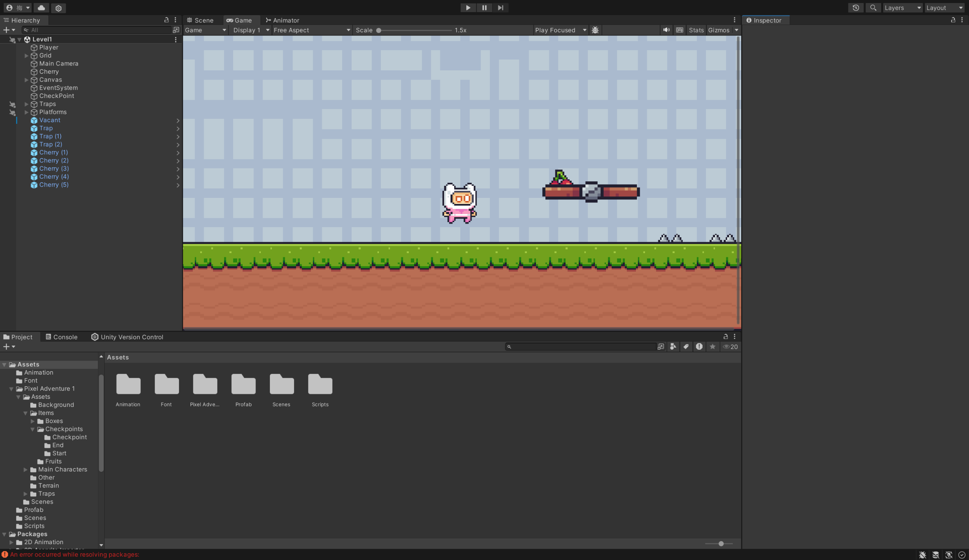Viewport: 969px width, 560px height.
Task: Open the Vacant prefab via its arrow
Action: [178, 120]
